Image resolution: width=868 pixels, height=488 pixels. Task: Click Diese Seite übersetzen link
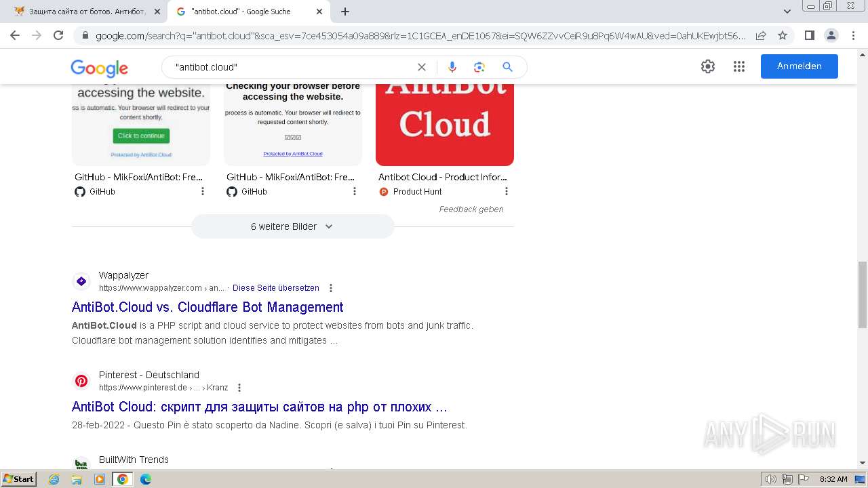275,288
